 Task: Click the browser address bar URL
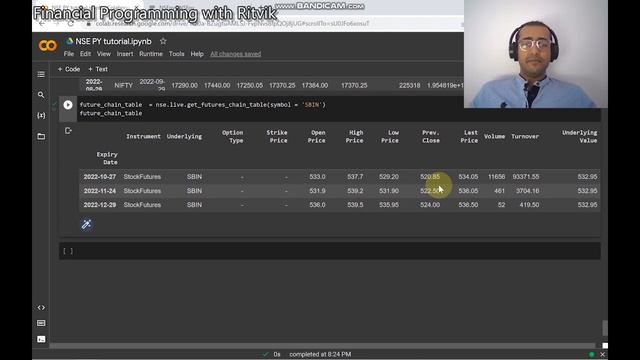click(x=233, y=24)
